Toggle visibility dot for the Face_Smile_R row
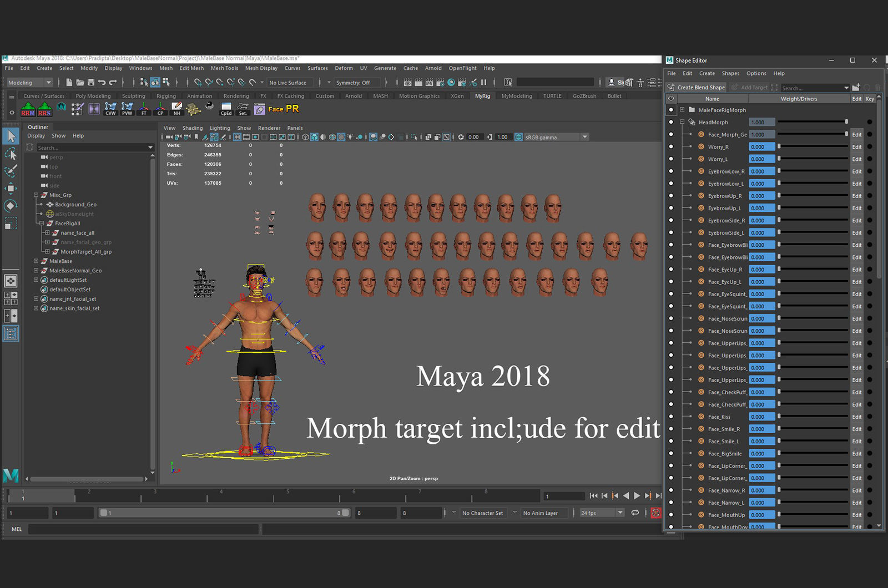Viewport: 888px width, 588px height. click(671, 429)
